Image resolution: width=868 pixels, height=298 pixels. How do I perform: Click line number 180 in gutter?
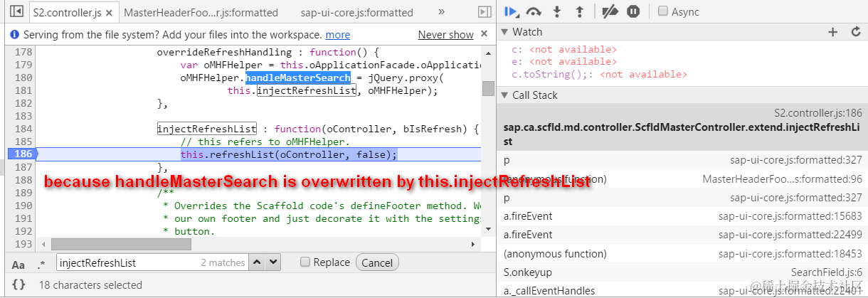[x=23, y=78]
